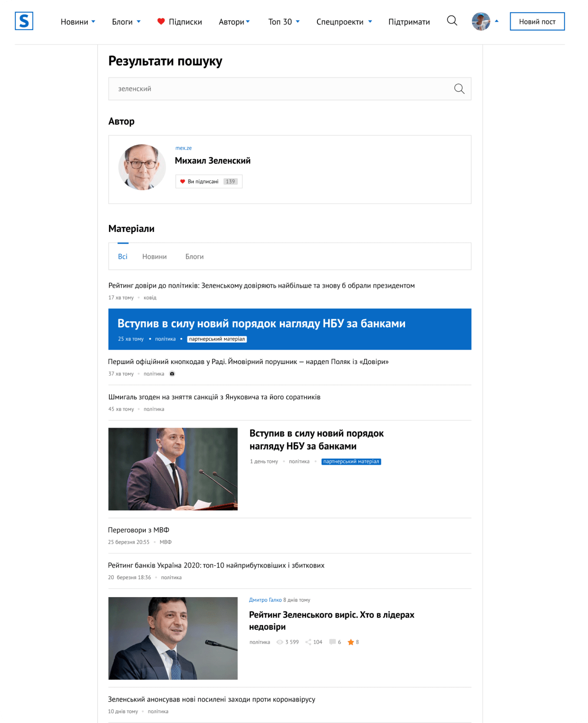This screenshot has width=588, height=723.
Task: Click the heart icon next to Підписки
Action: tap(161, 21)
